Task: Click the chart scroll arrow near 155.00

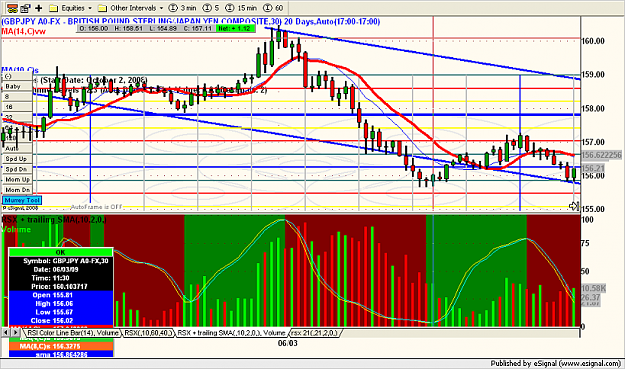Action: (x=573, y=206)
